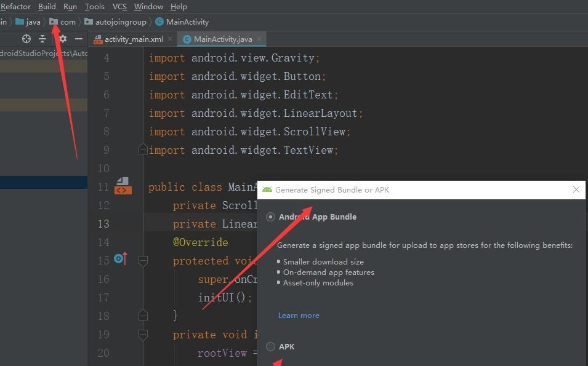This screenshot has width=588, height=366.
Task: Open project panel settings gear
Action: 62,39
